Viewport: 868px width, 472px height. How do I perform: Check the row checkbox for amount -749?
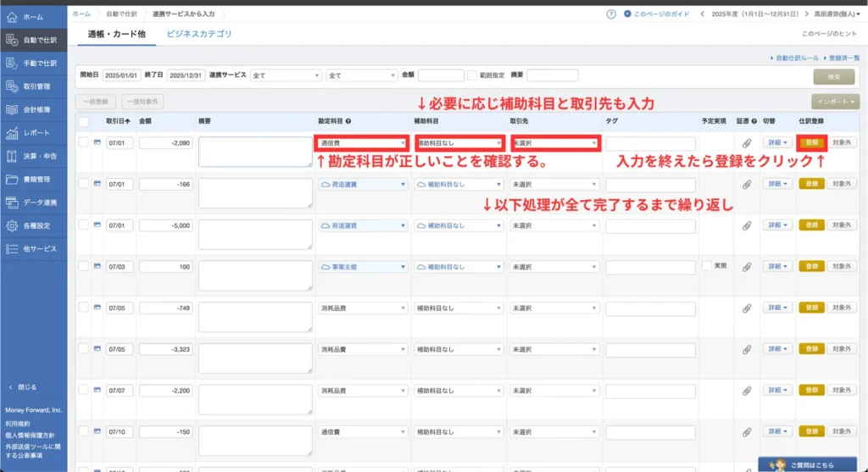point(83,307)
